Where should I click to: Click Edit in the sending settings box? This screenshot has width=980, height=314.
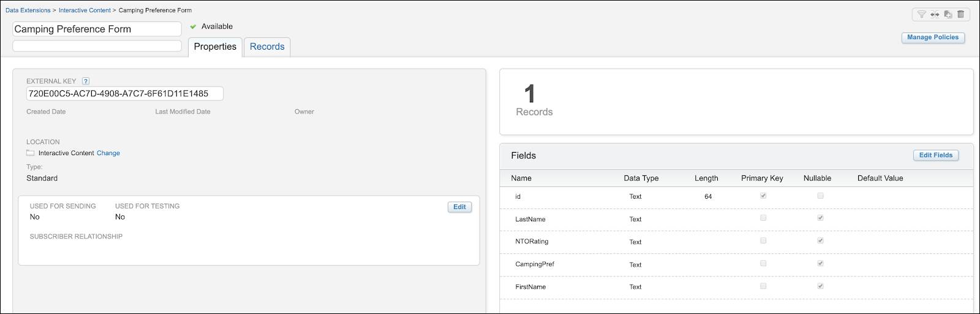pos(459,207)
